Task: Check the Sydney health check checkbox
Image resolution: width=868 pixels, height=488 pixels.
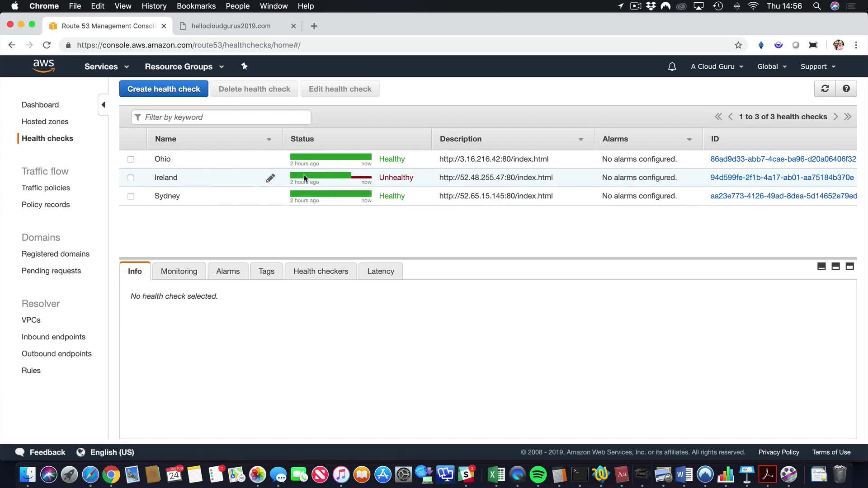Action: (x=131, y=196)
